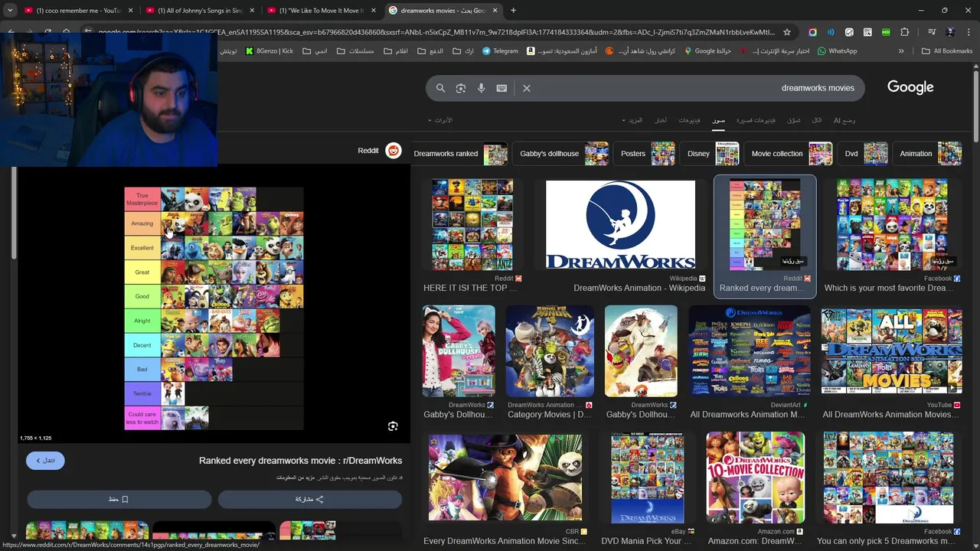
Task: Bookmark this page using star icon
Action: point(786,32)
